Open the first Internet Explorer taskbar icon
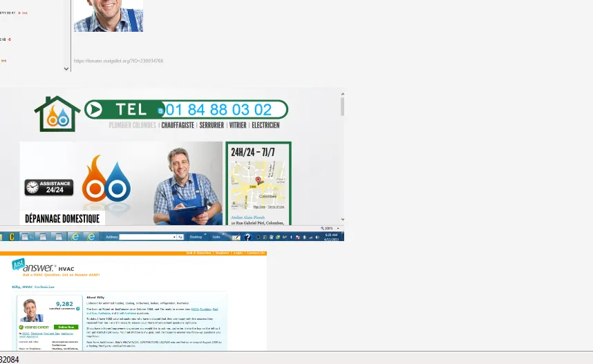Viewport: 593px width, 364px height. pos(75,237)
